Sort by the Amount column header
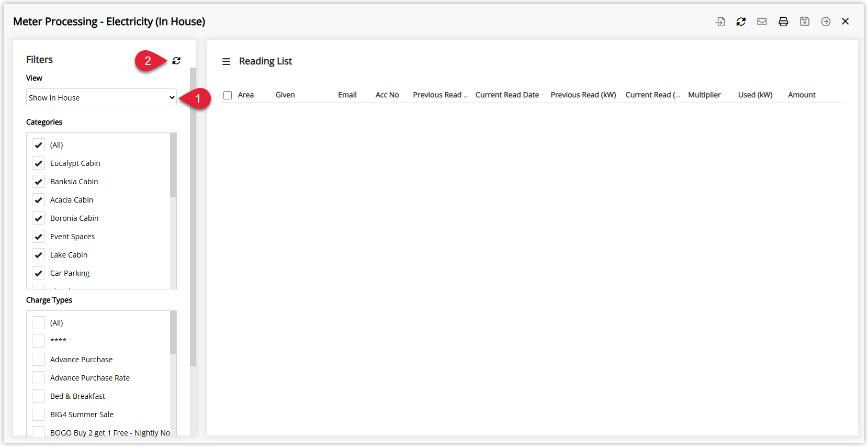The image size is (868, 447). click(802, 95)
